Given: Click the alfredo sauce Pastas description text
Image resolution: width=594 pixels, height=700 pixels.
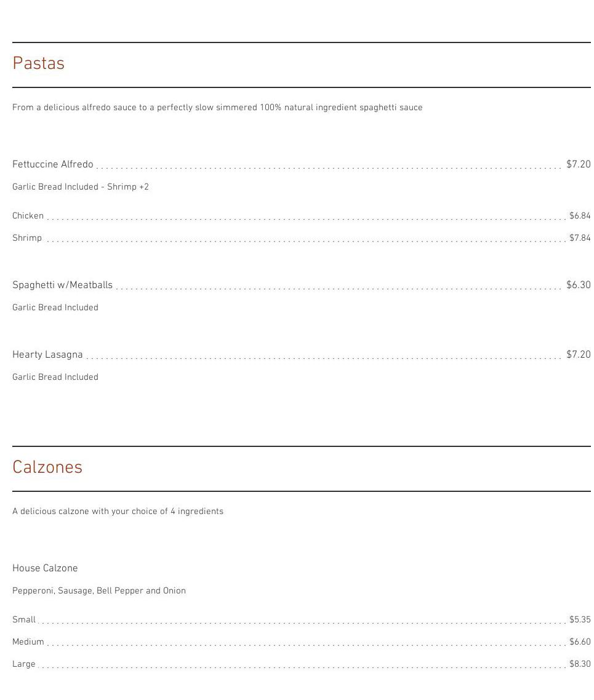Looking at the screenshot, I should [x=217, y=108].
